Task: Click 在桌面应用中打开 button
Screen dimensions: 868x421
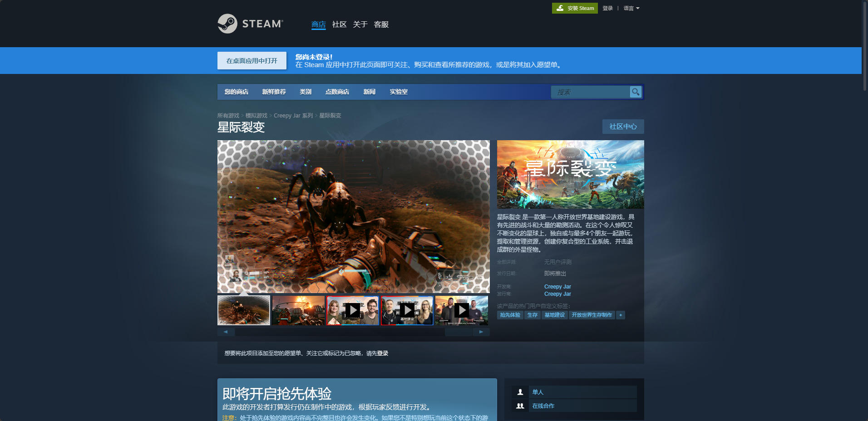Action: (252, 61)
